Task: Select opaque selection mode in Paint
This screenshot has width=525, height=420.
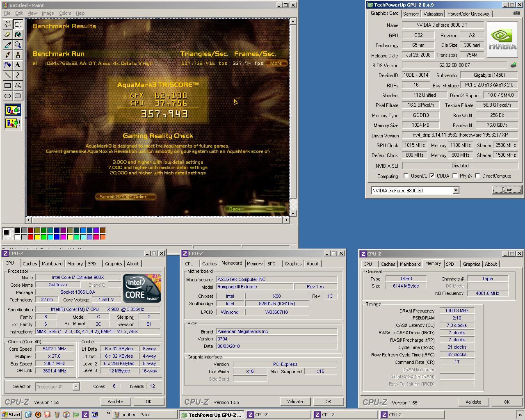Action: (x=13, y=110)
